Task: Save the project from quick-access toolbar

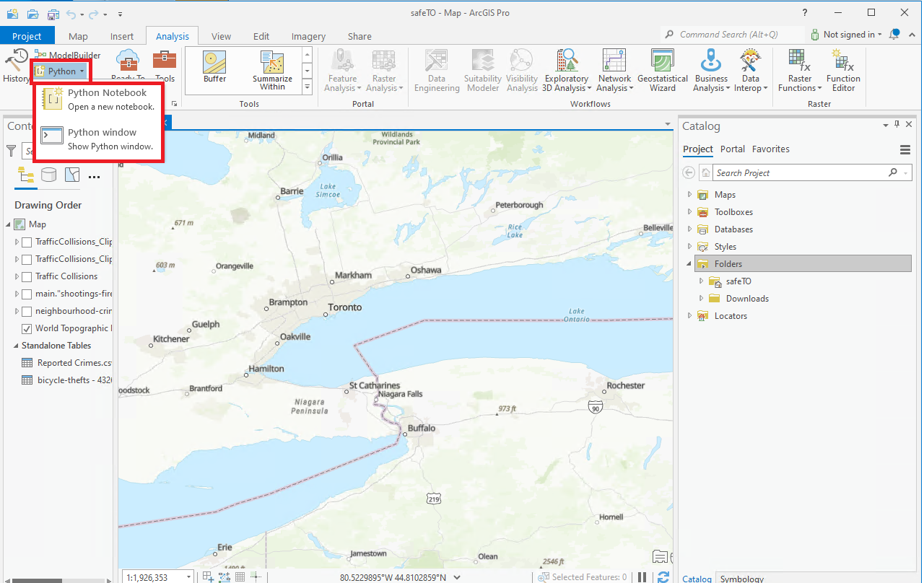Action: 53,14
